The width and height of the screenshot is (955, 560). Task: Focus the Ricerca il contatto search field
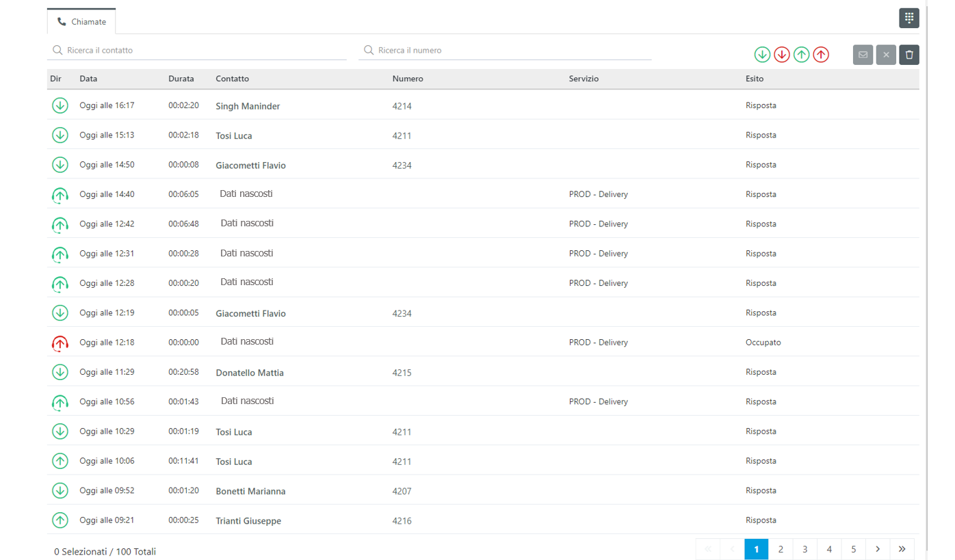197,51
